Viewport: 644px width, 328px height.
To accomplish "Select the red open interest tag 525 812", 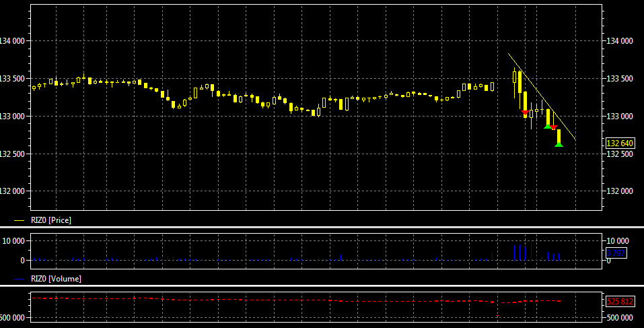I will pyautogui.click(x=620, y=301).
